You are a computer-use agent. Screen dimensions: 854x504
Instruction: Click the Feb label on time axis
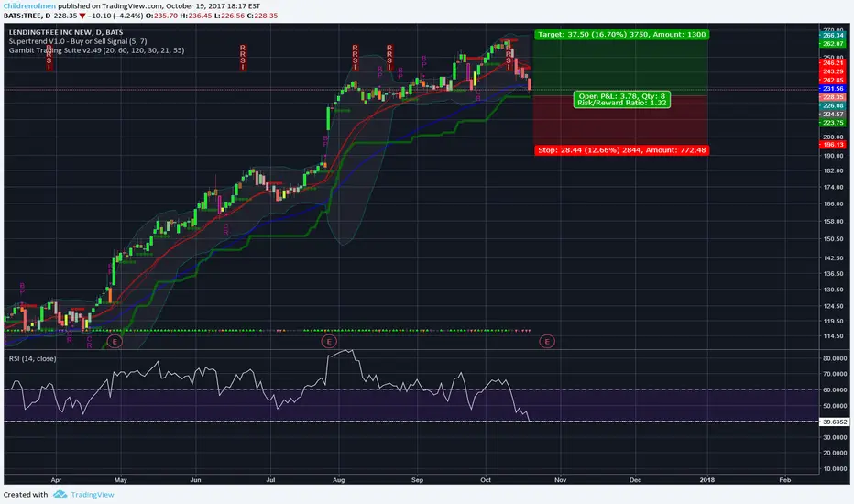click(785, 480)
